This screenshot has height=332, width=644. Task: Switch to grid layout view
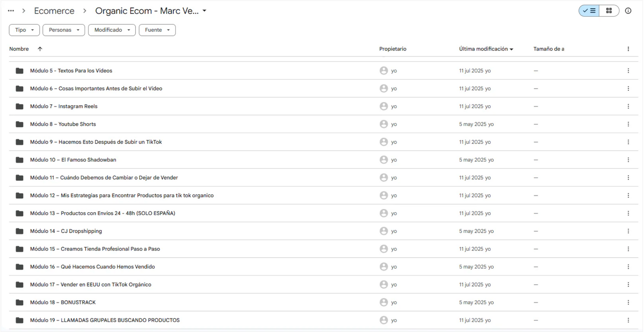(609, 11)
